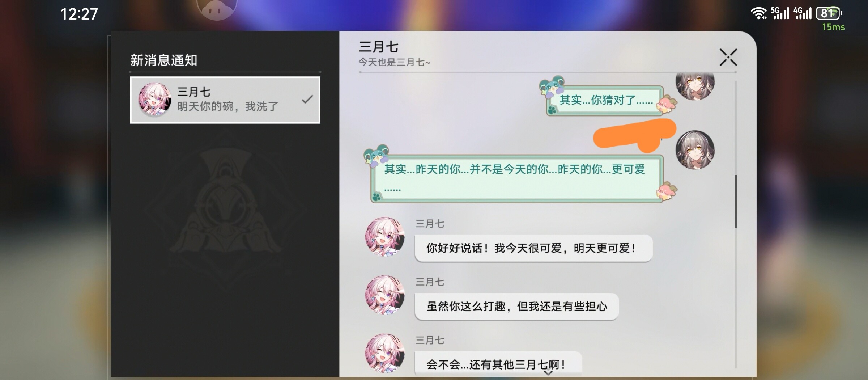Close the March 7th chat window
Viewport: 868px width, 380px height.
(728, 57)
